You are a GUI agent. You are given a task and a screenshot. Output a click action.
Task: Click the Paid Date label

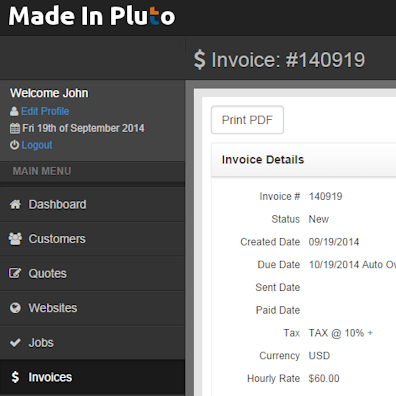point(278,310)
